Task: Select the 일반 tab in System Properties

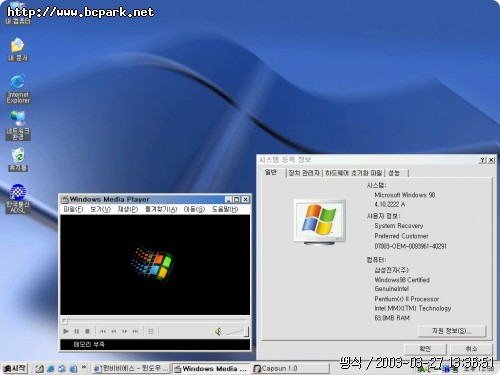Action: pyautogui.click(x=271, y=172)
